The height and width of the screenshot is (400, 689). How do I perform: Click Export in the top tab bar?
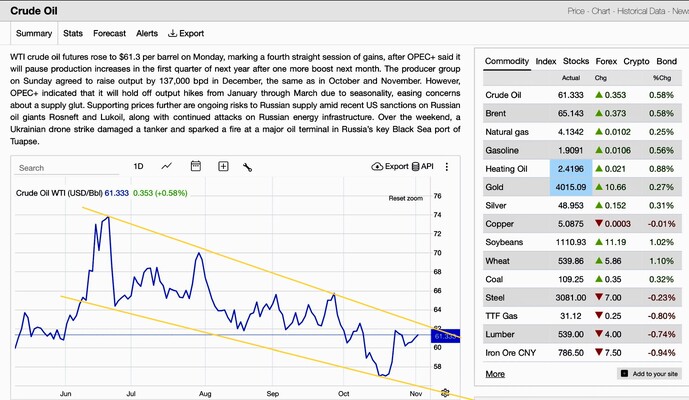[186, 33]
